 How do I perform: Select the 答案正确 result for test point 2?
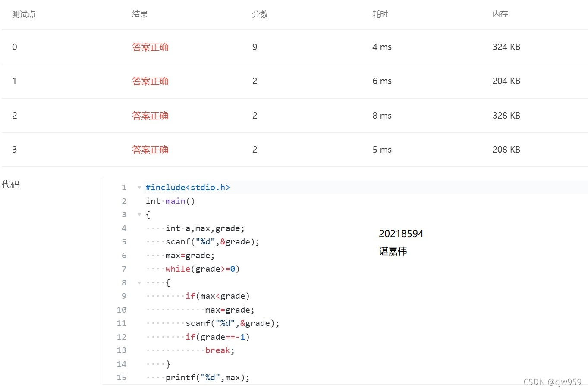(x=150, y=116)
